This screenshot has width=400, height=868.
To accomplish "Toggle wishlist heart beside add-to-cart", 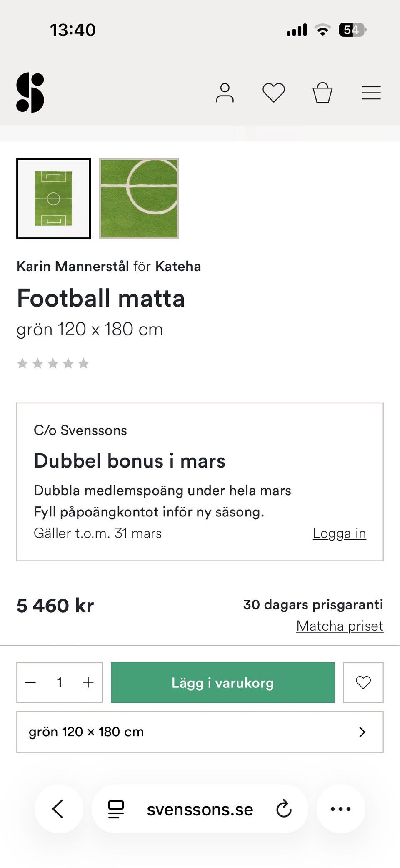I will [x=363, y=683].
